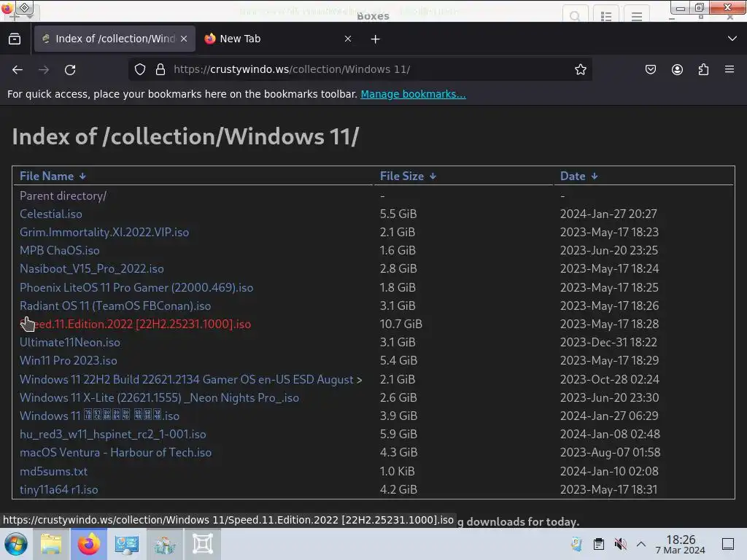Open the Extensions puzzle icon
The width and height of the screenshot is (747, 560).
(x=703, y=69)
